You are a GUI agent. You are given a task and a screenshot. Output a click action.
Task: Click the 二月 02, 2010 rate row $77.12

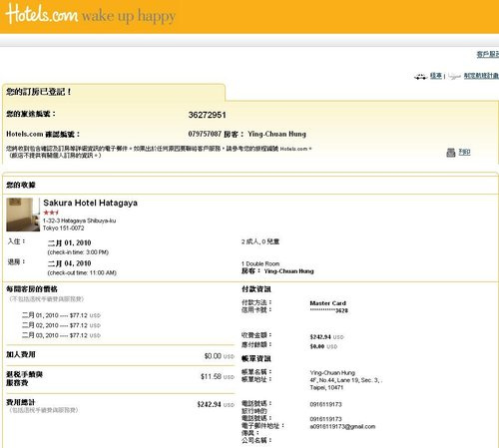pos(61,325)
